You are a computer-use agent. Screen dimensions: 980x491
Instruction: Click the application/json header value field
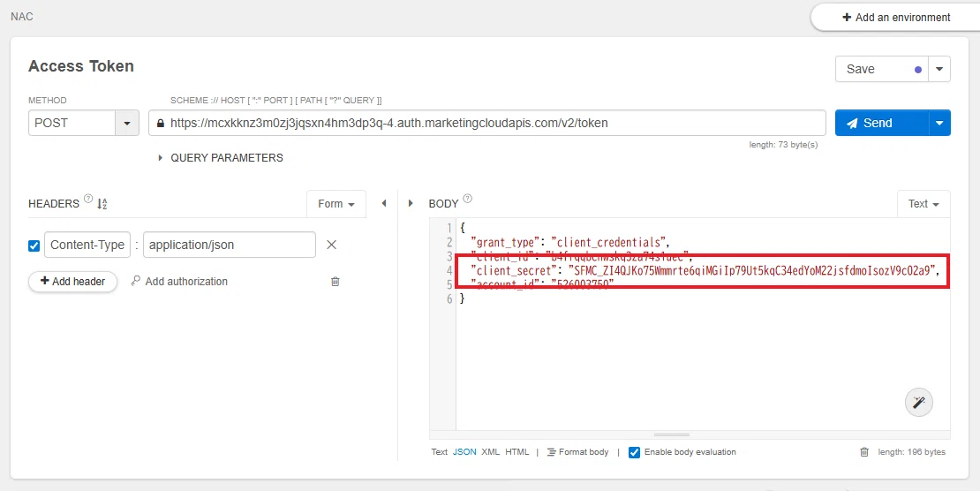pos(230,245)
